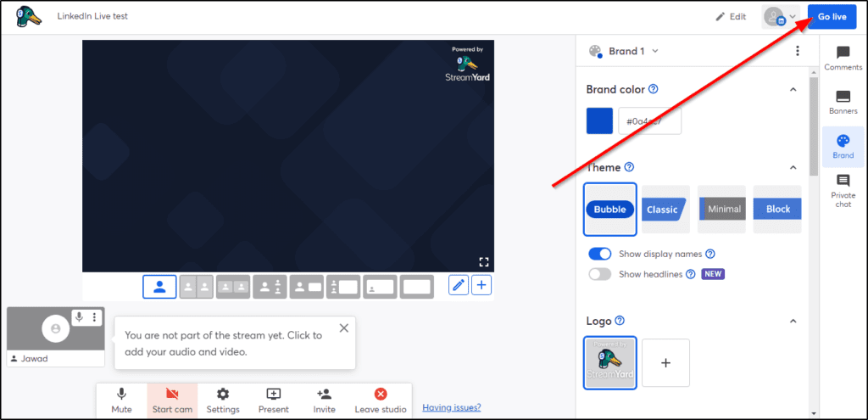Open the Private chat tab
The image size is (868, 420).
843,190
